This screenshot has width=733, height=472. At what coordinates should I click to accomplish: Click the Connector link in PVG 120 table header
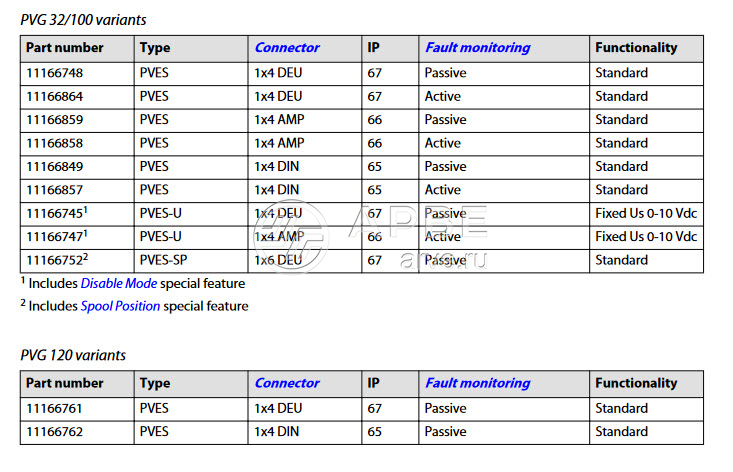287,383
